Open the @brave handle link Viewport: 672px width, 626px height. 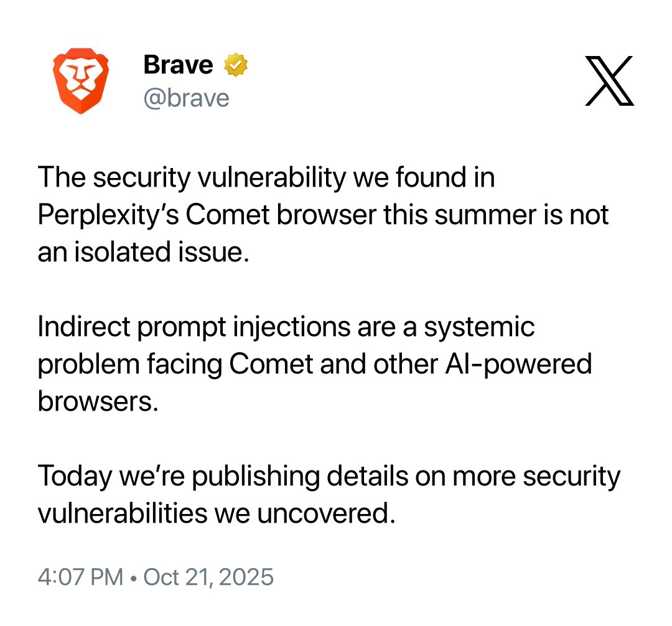(186, 98)
